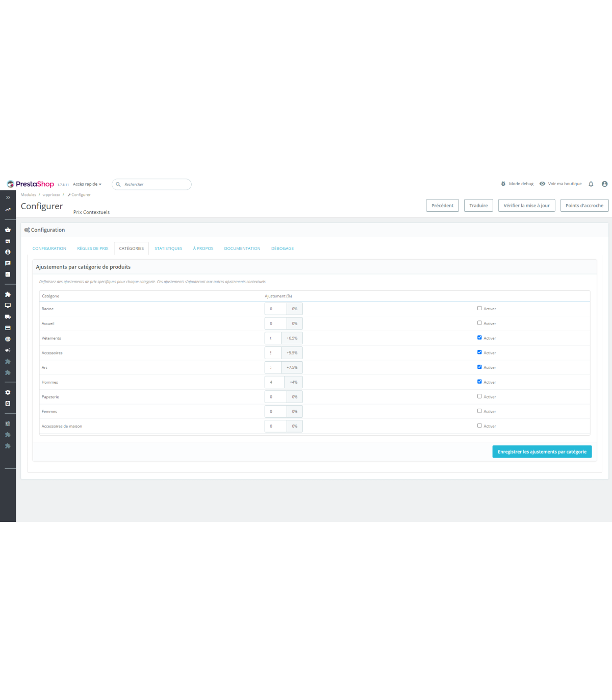Open the Accès rapide dropdown

[87, 184]
